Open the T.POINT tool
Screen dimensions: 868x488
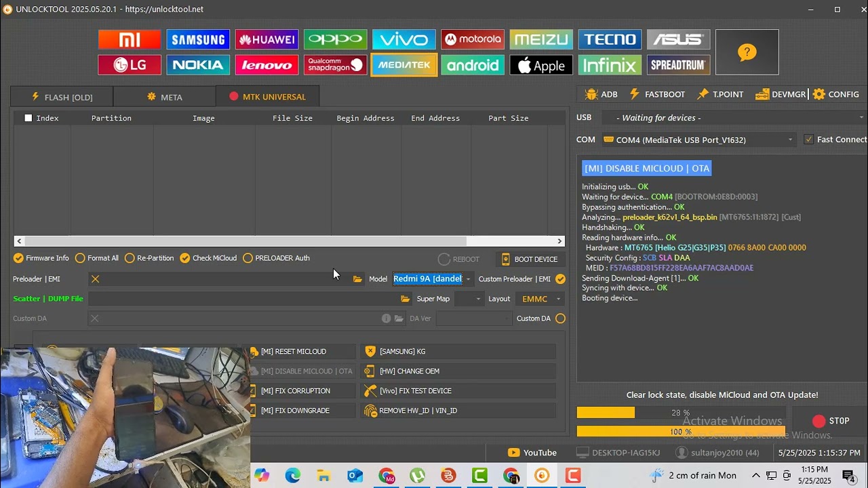[x=720, y=94]
